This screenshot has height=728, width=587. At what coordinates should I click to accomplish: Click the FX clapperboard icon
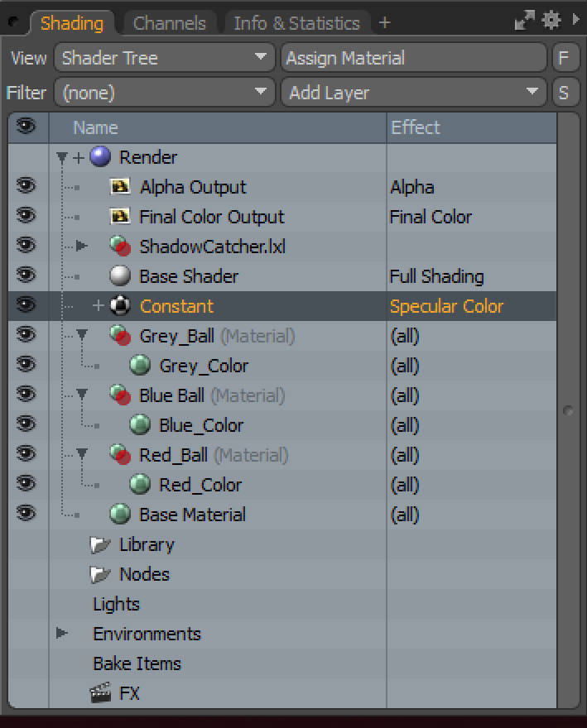click(x=100, y=693)
